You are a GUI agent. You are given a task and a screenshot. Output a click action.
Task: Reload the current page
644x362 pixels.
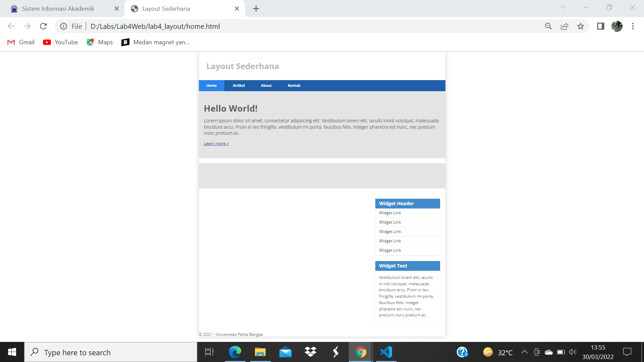coord(43,26)
